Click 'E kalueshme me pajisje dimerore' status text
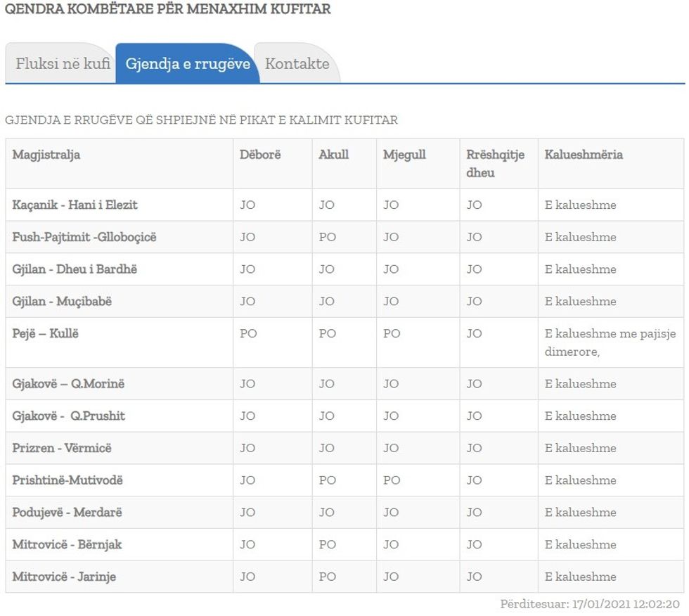Screen dimensions: 689x616 pos(608,342)
